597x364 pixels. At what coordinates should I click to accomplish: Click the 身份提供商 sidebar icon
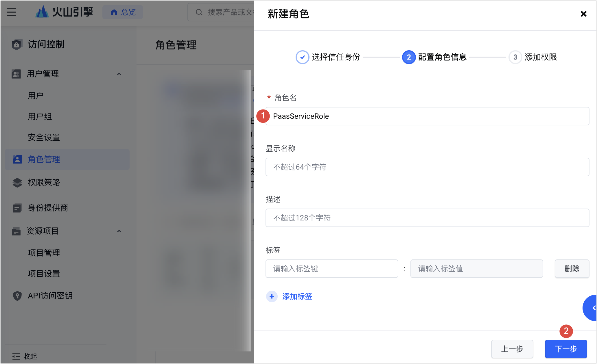coord(17,208)
